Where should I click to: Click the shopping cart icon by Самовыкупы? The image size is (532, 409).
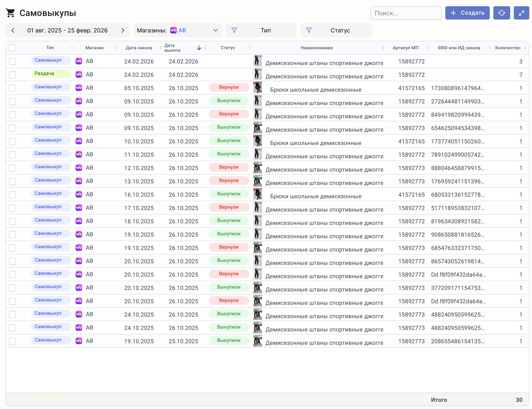click(x=10, y=13)
